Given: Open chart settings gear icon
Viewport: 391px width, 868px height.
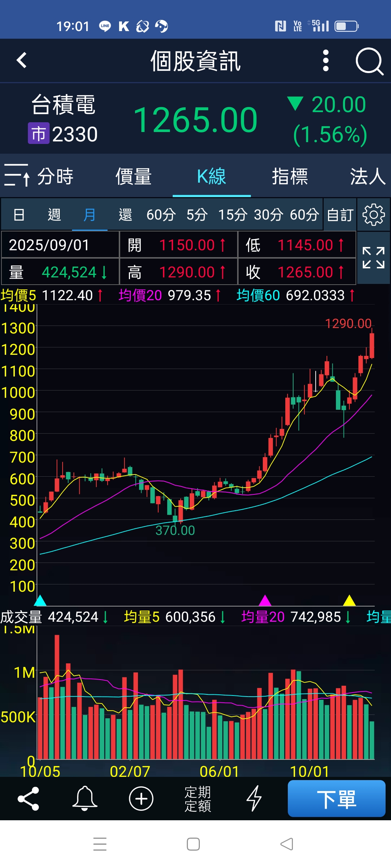Looking at the screenshot, I should tap(373, 215).
